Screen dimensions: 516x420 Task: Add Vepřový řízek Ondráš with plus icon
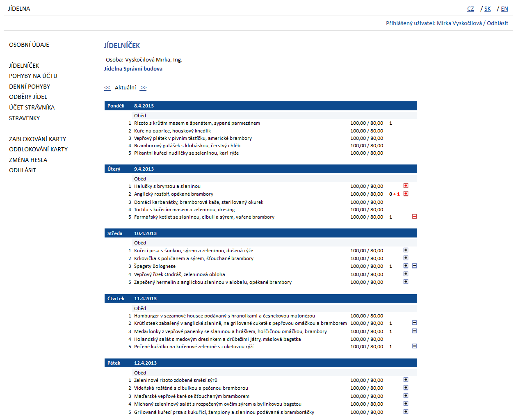click(x=406, y=274)
